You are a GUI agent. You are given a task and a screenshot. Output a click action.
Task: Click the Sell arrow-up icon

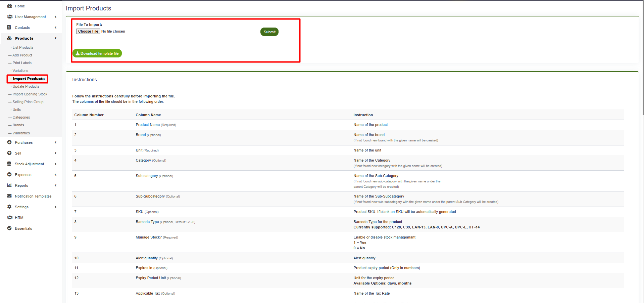(9, 153)
